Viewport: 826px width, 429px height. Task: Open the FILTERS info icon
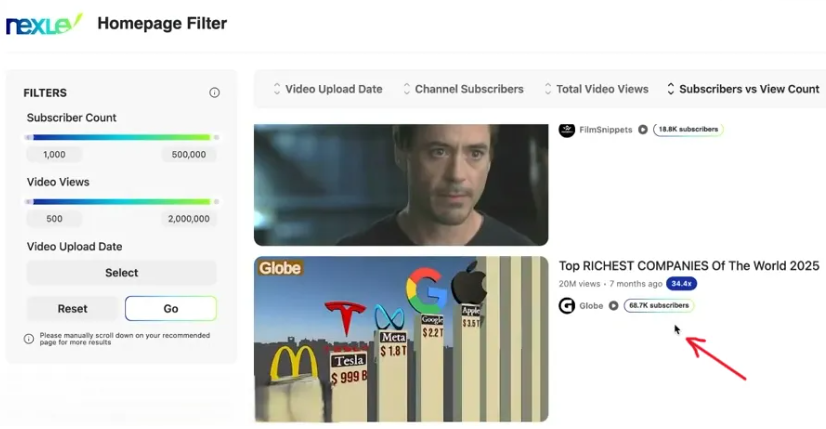[214, 93]
